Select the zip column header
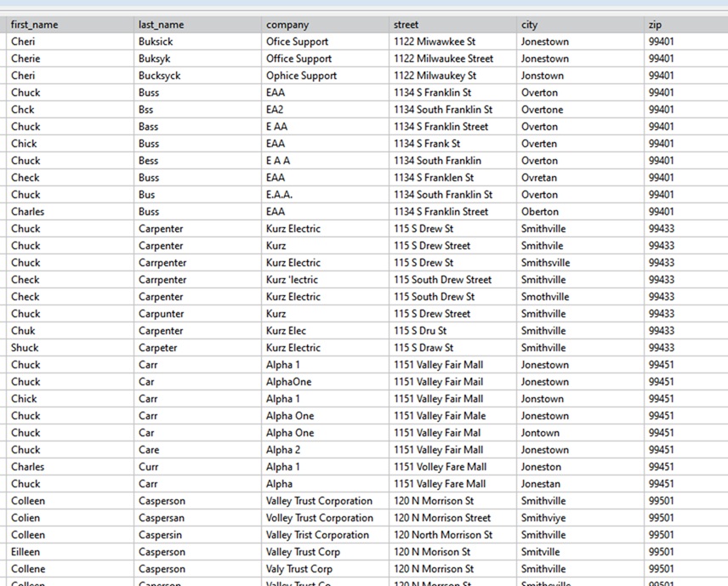 (655, 25)
